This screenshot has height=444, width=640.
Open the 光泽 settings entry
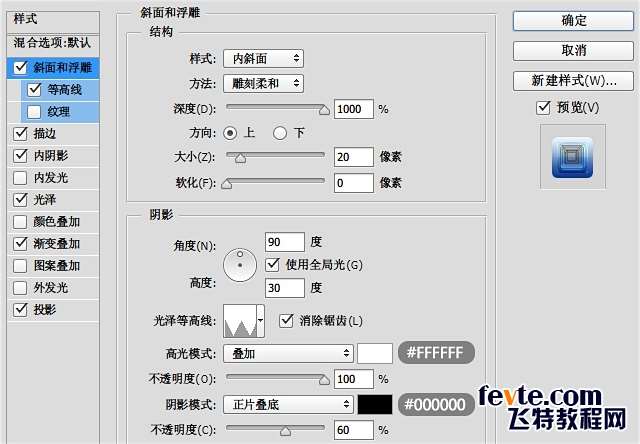[45, 200]
